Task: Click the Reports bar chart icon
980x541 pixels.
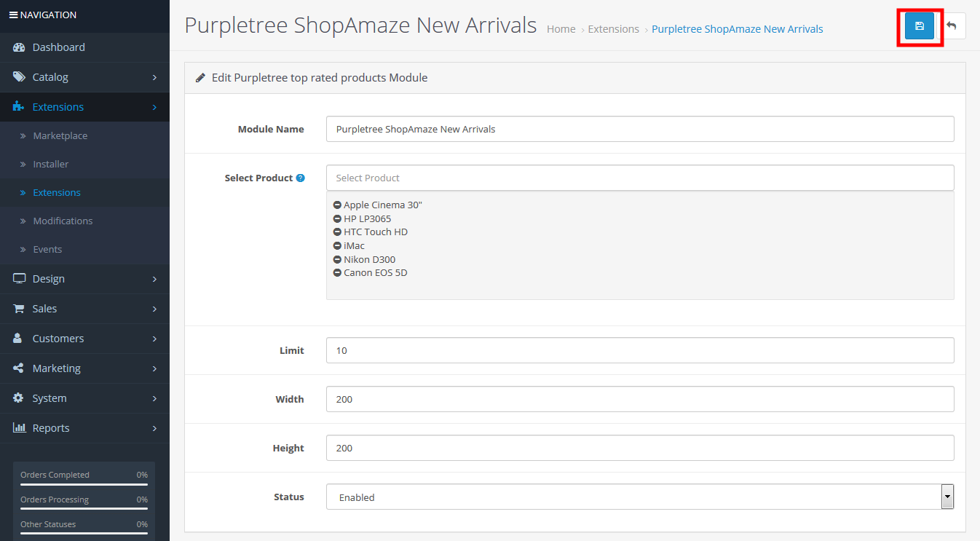Action: [20, 428]
